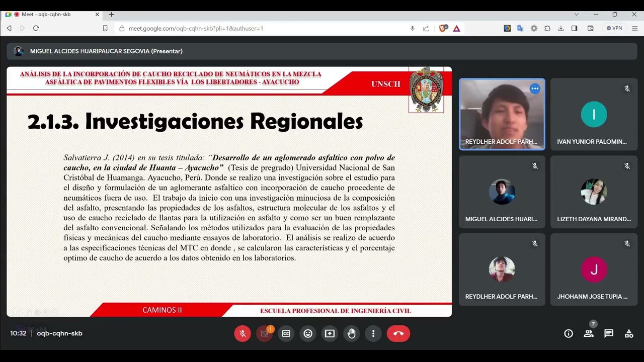Show the people panel icon
Screen dimensions: 644x362
[x=589, y=333]
